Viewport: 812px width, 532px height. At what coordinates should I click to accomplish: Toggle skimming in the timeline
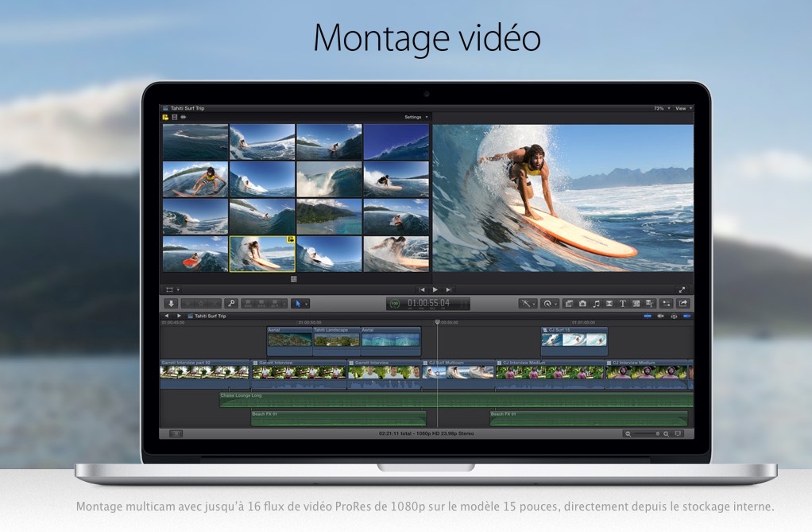[648, 316]
